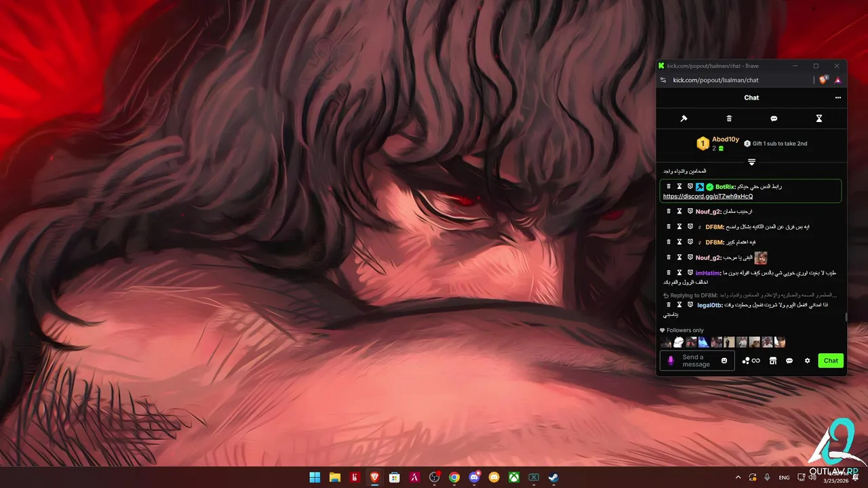The height and width of the screenshot is (488, 868).
Task: Click the child-photo emote in Nouf_g2's message
Action: (761, 258)
